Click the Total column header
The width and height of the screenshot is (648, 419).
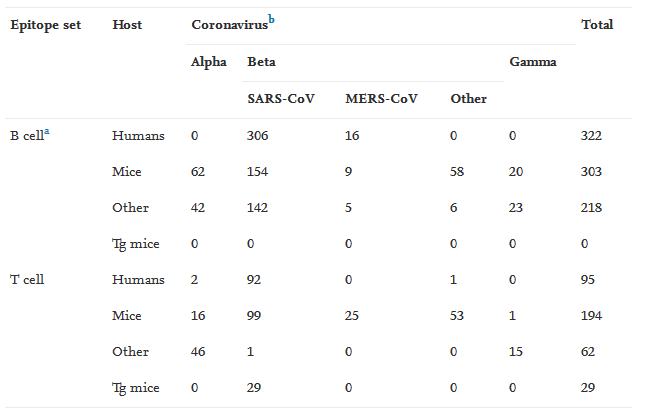pos(597,25)
